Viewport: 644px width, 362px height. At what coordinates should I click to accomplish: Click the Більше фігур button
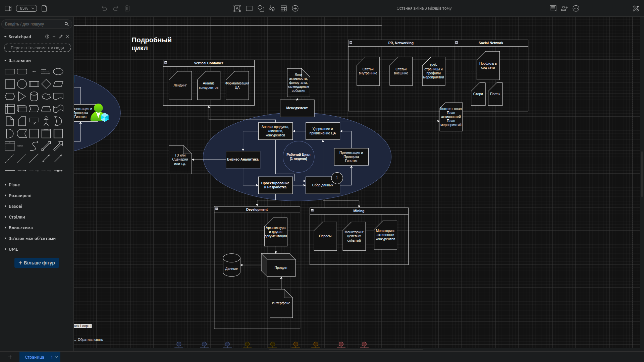[x=37, y=263]
